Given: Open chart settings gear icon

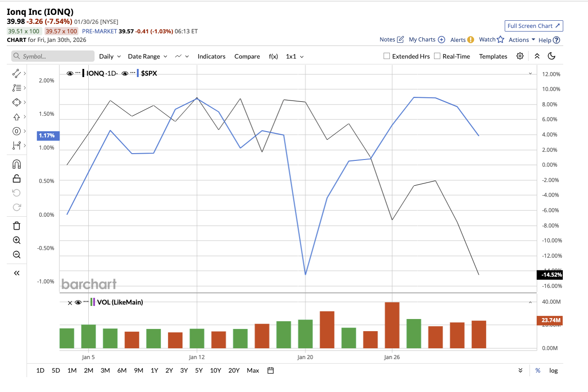Looking at the screenshot, I should click(x=520, y=56).
